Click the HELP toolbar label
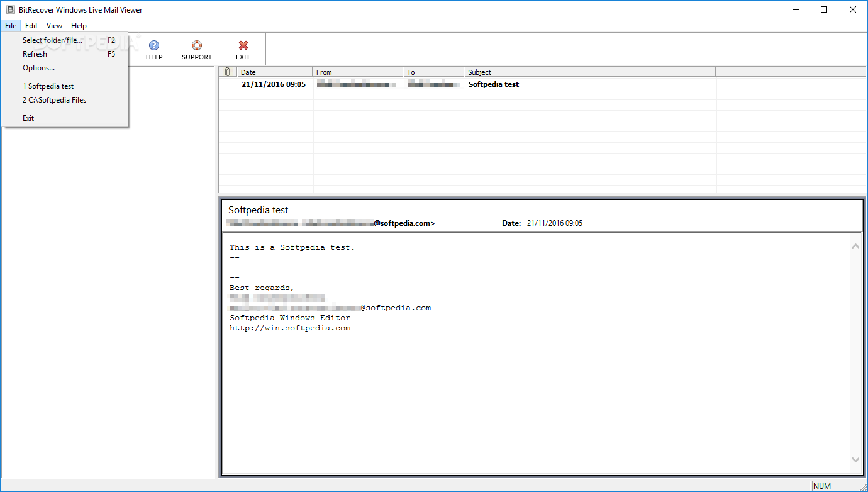This screenshot has height=492, width=868. point(154,57)
